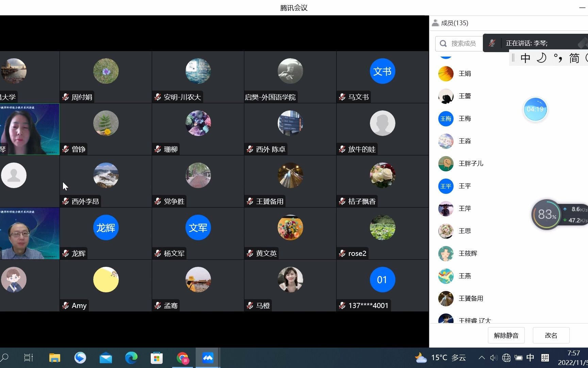Click the muted mic icon for Amy
Screen dimensions: 588x368
point(66,306)
